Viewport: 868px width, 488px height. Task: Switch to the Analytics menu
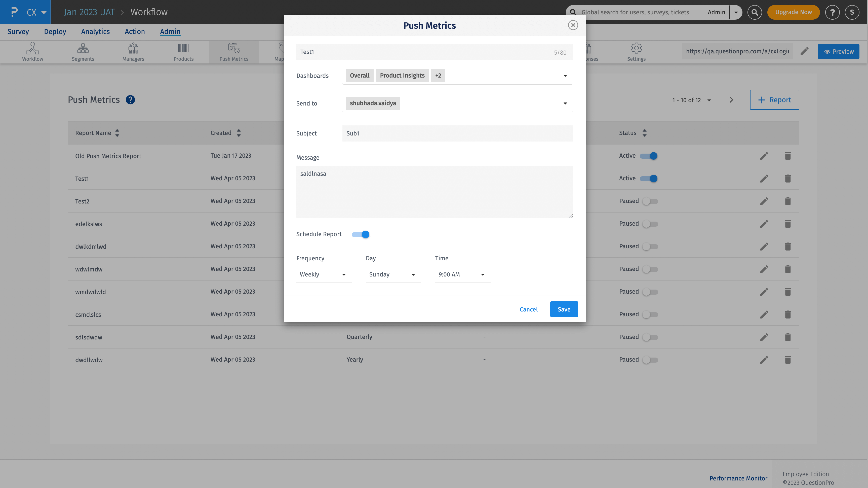tap(95, 31)
